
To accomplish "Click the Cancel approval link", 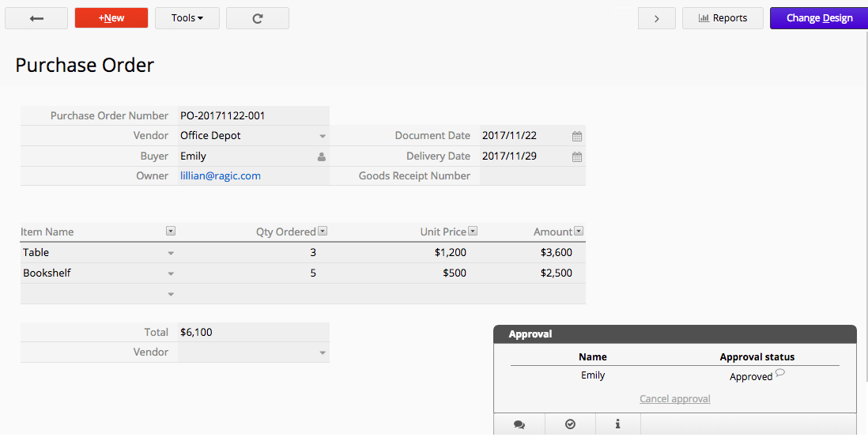I will click(x=674, y=399).
